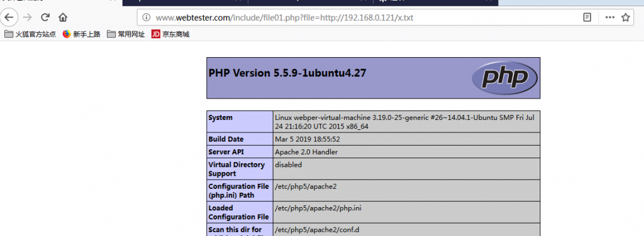
Task: Select Configuration File (php.ini) Path label
Action: 238,191
